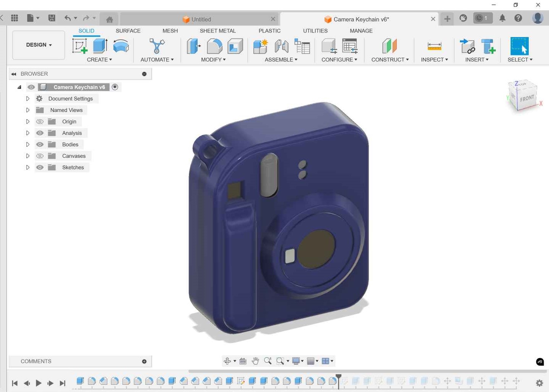Screen dimensions: 549x392
Task: Hide the Bodies folder
Action: (x=40, y=144)
